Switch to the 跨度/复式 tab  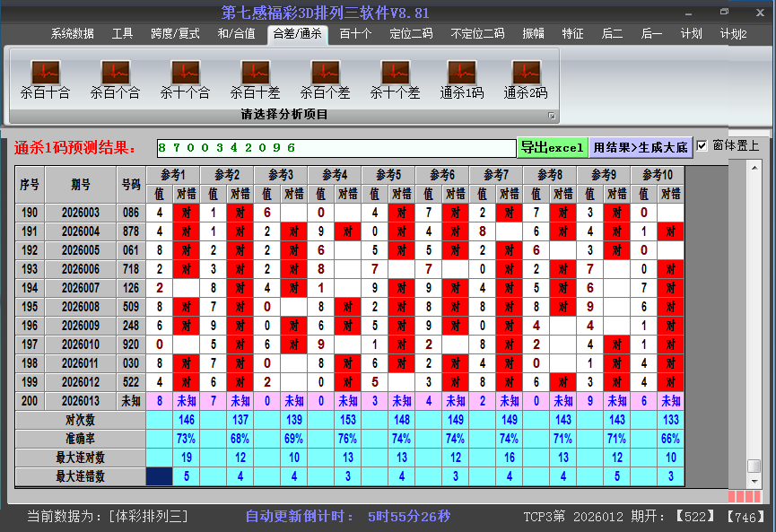pyautogui.click(x=175, y=34)
